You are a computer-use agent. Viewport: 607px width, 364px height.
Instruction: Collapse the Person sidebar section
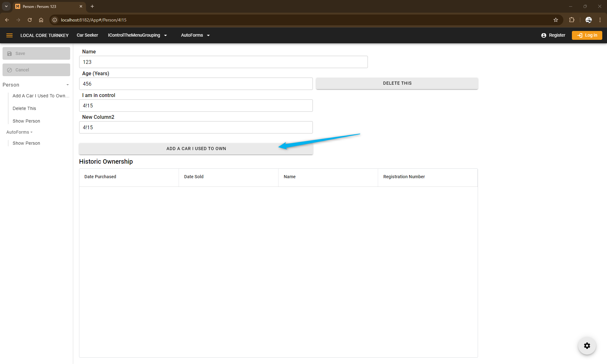click(x=67, y=85)
